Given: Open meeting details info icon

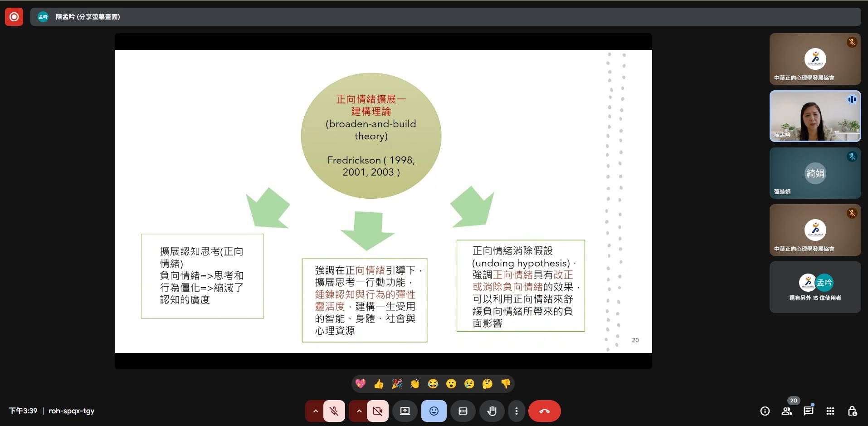Looking at the screenshot, I should [765, 411].
